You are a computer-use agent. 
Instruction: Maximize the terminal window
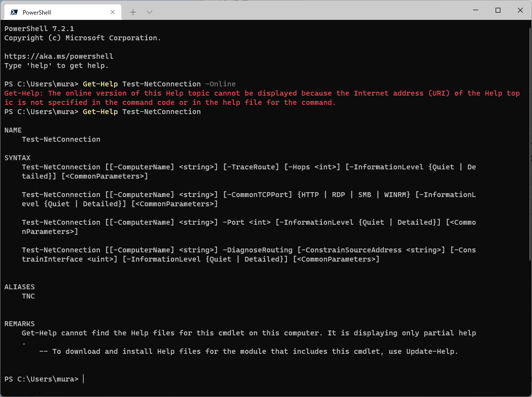coord(498,10)
